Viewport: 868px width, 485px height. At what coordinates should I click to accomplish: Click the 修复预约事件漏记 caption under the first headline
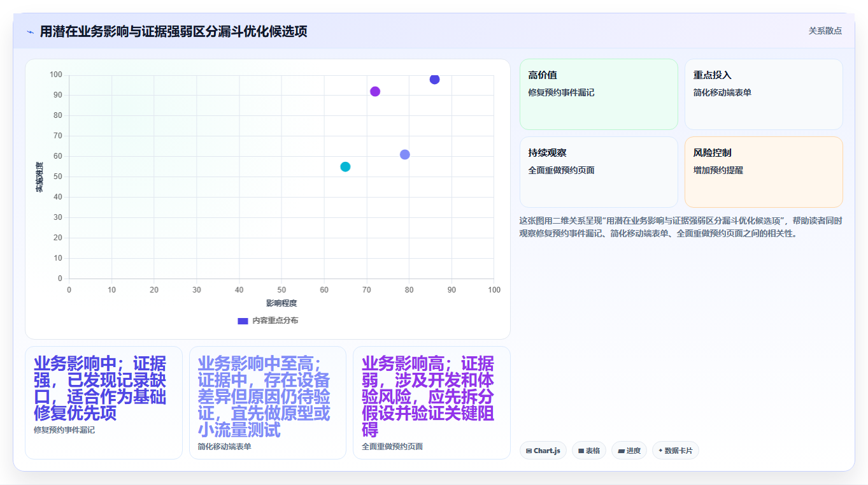pyautogui.click(x=64, y=430)
